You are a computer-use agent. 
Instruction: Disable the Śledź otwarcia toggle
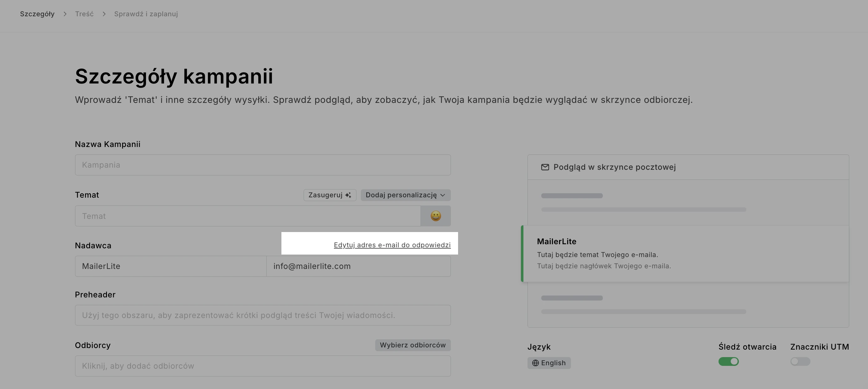click(728, 362)
